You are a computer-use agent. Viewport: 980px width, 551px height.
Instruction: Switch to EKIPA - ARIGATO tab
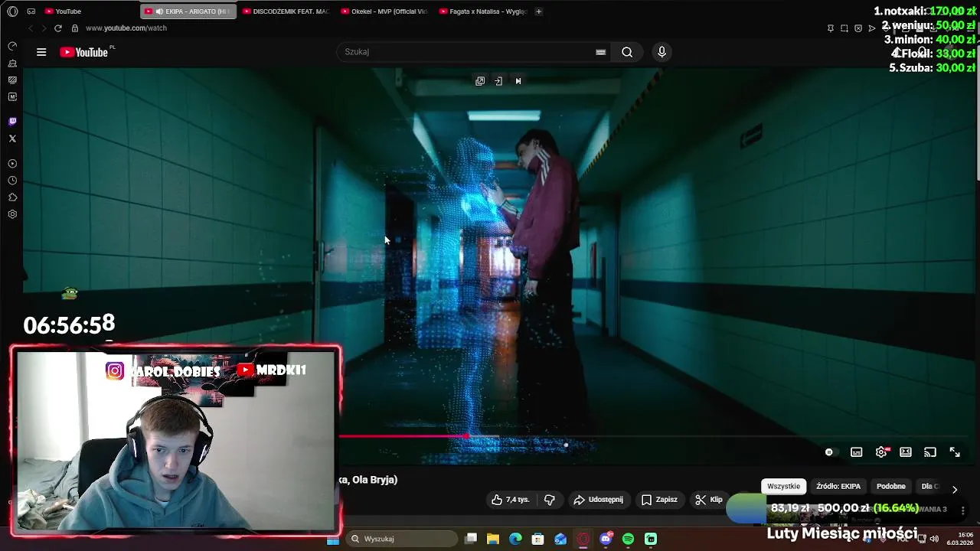coord(188,11)
